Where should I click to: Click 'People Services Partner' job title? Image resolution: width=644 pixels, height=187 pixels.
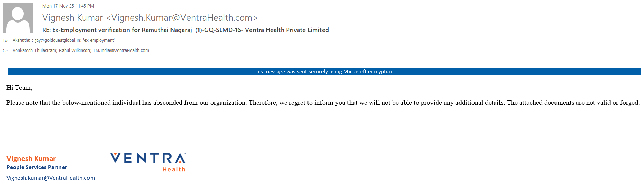click(37, 167)
